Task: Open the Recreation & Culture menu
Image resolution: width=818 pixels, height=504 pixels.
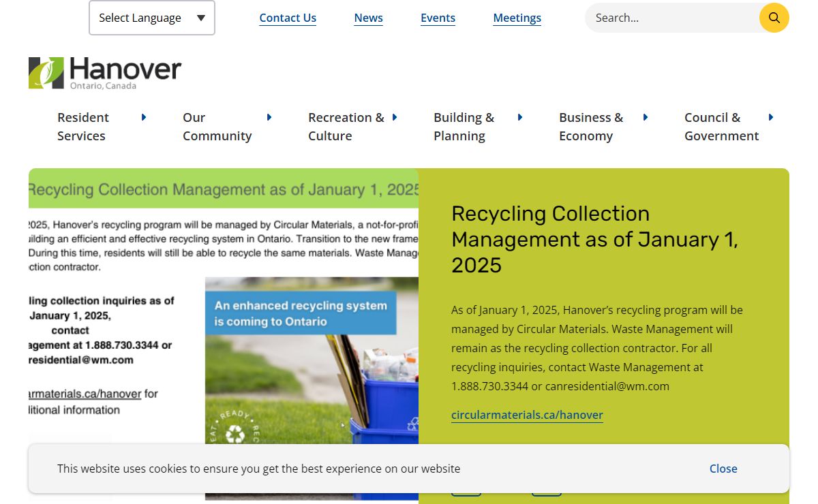Action: point(346,127)
